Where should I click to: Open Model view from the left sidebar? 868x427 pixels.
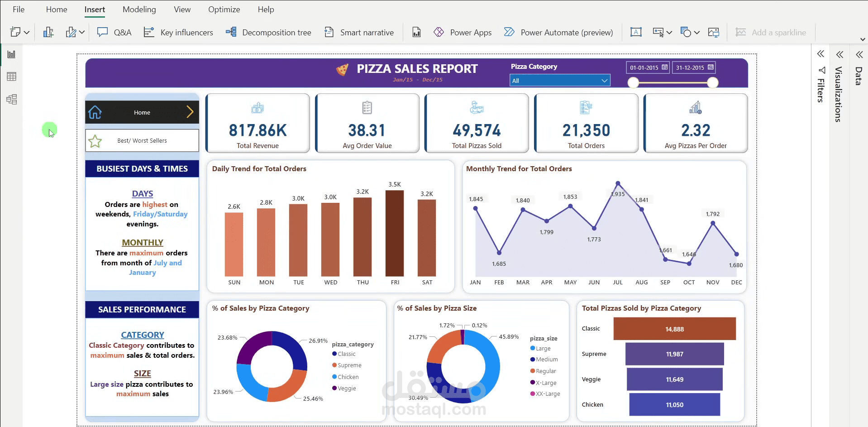(11, 99)
